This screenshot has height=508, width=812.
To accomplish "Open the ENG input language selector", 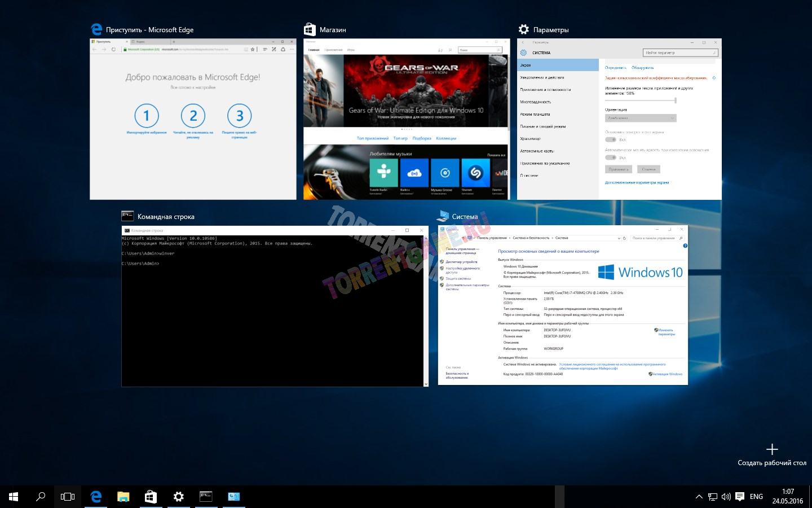I will click(756, 497).
